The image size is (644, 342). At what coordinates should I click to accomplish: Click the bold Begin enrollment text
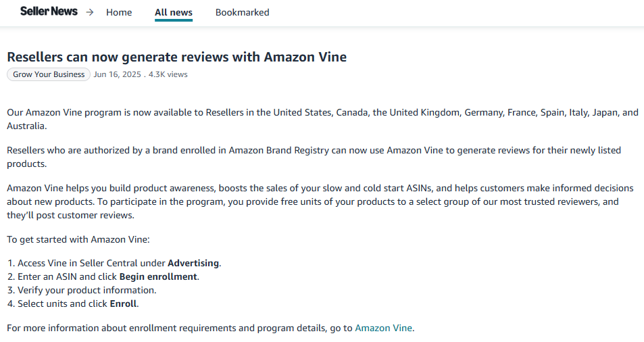click(x=158, y=276)
